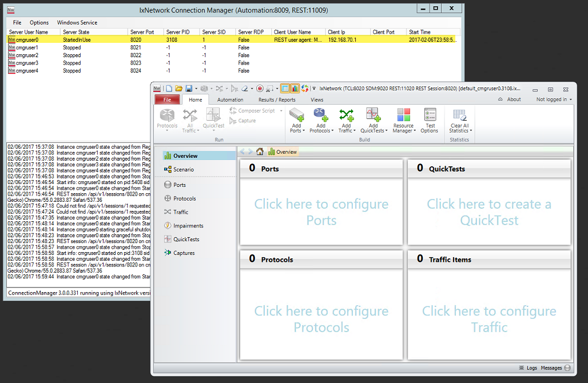Select Captures in the left sidebar
The image size is (588, 383).
coord(184,253)
